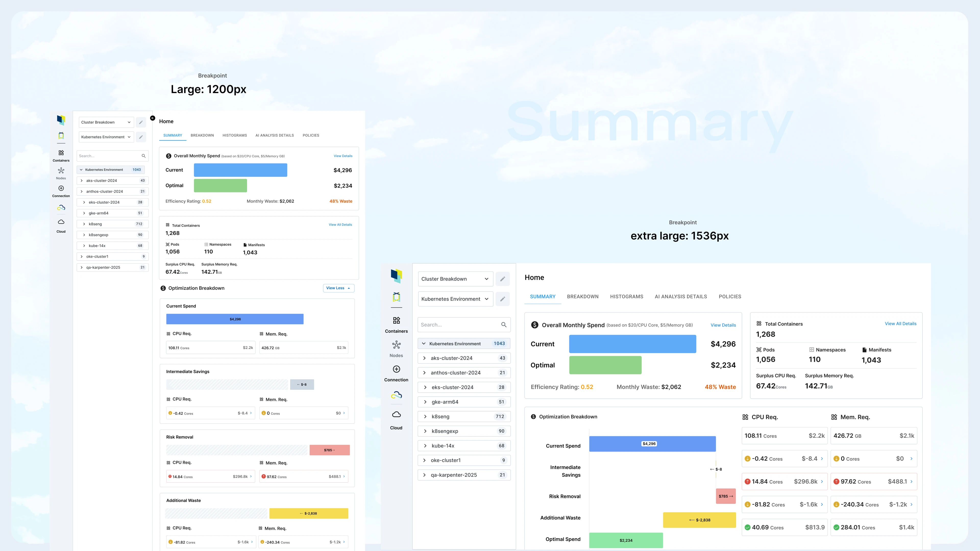The height and width of the screenshot is (551, 980).
Task: Open the Containers panel in the sidebar
Action: pyautogui.click(x=61, y=155)
